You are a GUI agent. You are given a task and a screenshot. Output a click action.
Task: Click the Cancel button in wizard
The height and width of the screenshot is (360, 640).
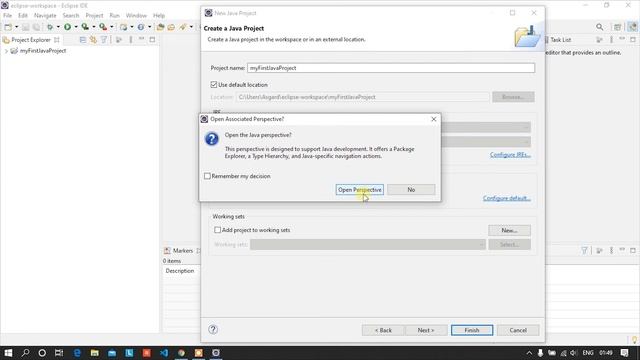(518, 330)
